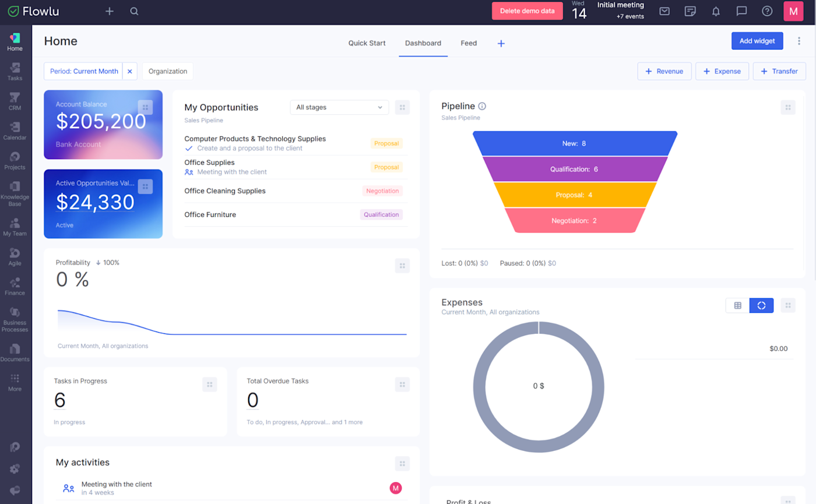Go to Projects in the sidebar
Image resolution: width=816 pixels, height=504 pixels.
[x=15, y=161]
